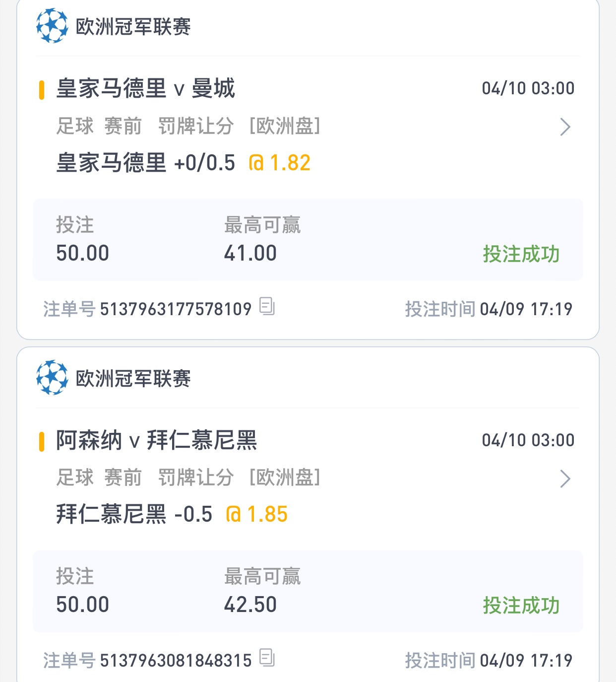
Task: Click the 42.50 maximum win amount
Action: tap(250, 605)
